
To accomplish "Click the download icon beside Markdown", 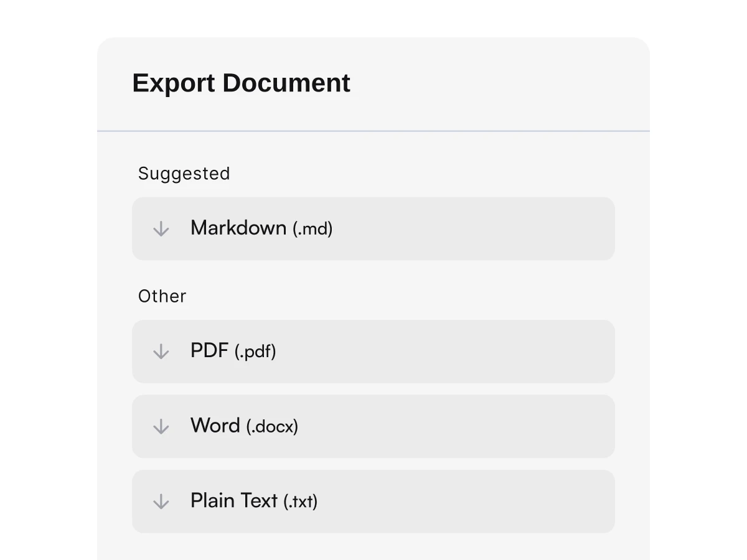I will tap(161, 228).
